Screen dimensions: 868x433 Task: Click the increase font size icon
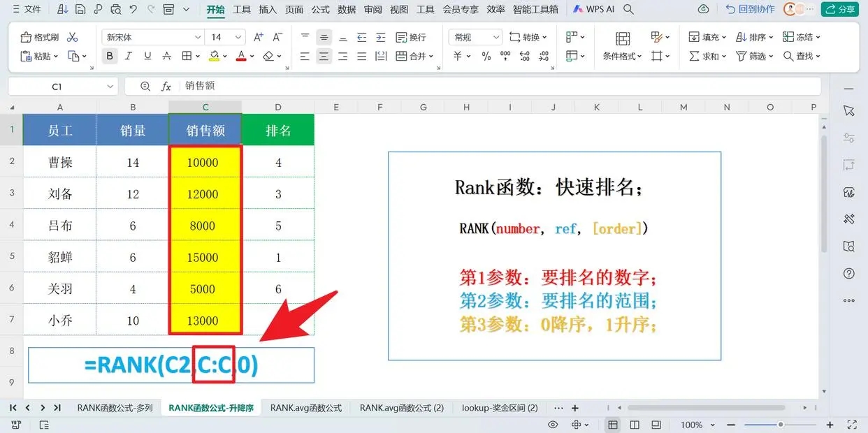(x=259, y=37)
